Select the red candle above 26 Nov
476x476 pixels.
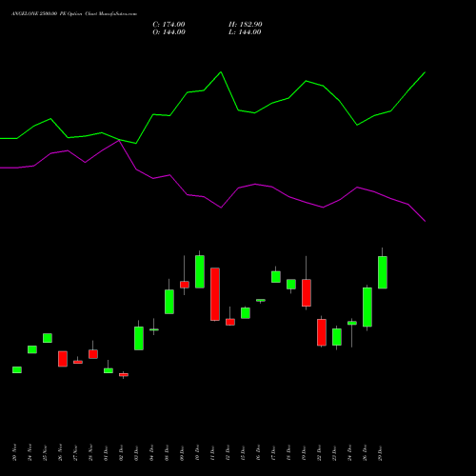pos(63,359)
